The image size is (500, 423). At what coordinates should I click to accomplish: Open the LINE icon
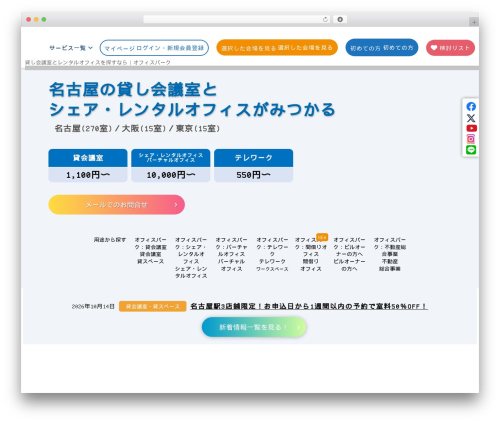[x=471, y=150]
